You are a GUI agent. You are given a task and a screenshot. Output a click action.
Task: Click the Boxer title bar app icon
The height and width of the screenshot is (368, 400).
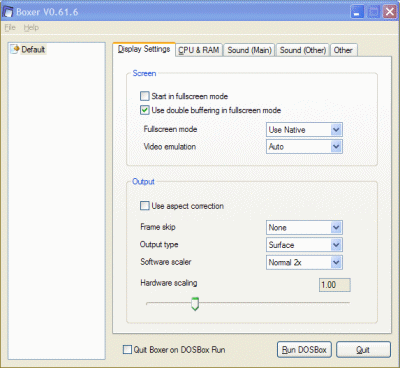tap(8, 12)
